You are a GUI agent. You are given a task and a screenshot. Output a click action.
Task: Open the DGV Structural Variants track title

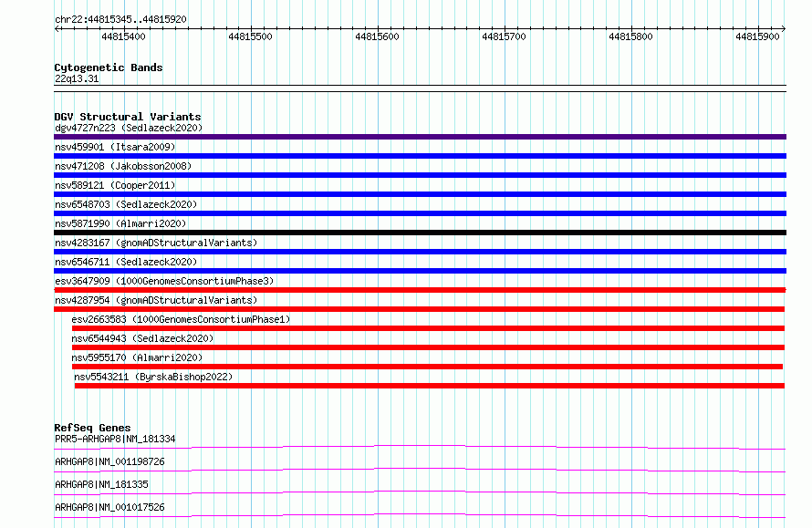128,117
